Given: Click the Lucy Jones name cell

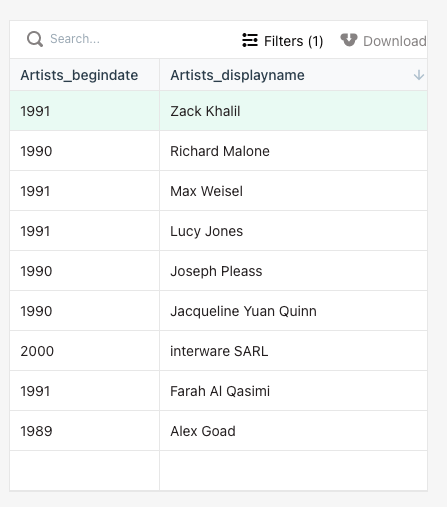Looking at the screenshot, I should [x=293, y=231].
